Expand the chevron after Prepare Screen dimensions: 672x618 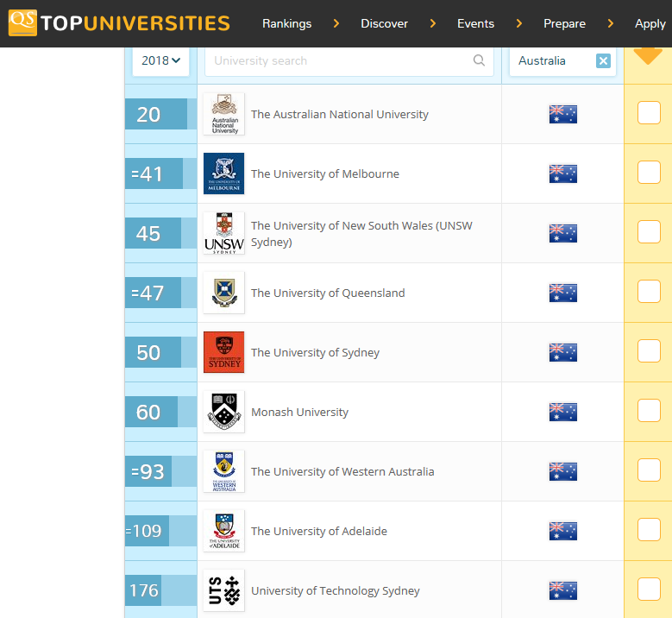pos(610,23)
